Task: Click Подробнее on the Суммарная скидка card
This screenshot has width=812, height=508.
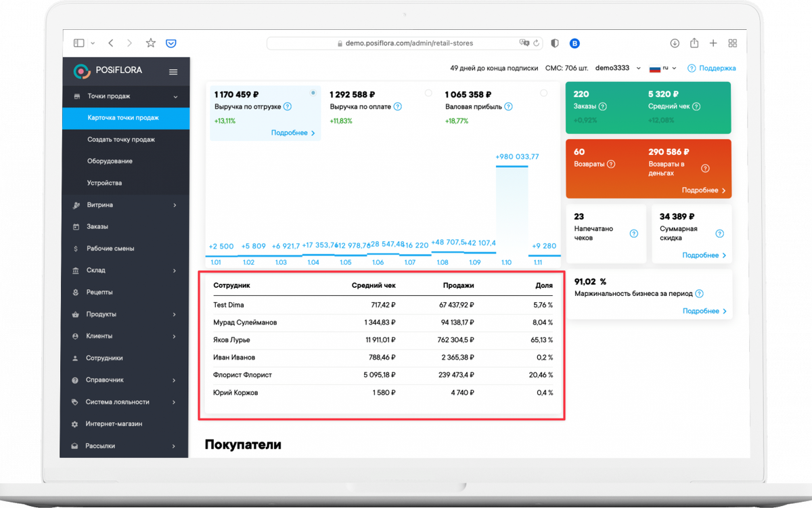Action: [704, 255]
